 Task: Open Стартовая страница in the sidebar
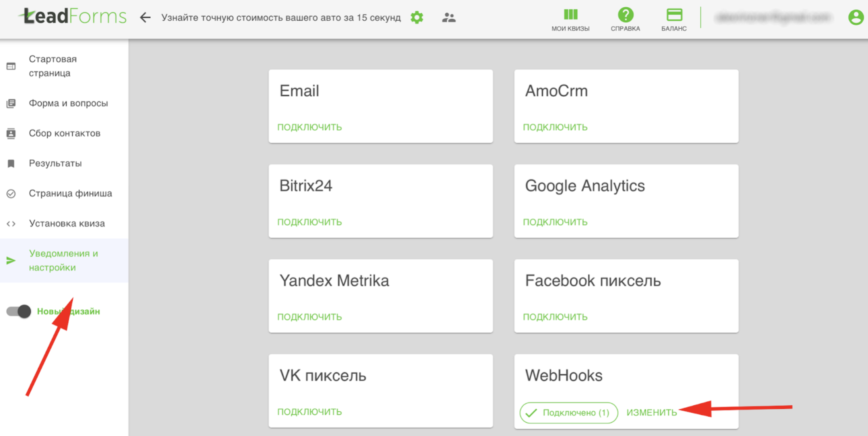click(53, 66)
